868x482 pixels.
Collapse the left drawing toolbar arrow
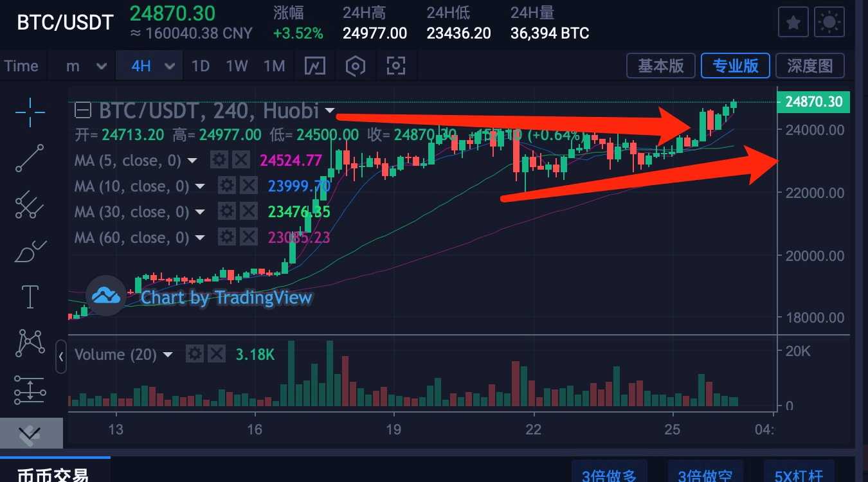click(x=61, y=357)
